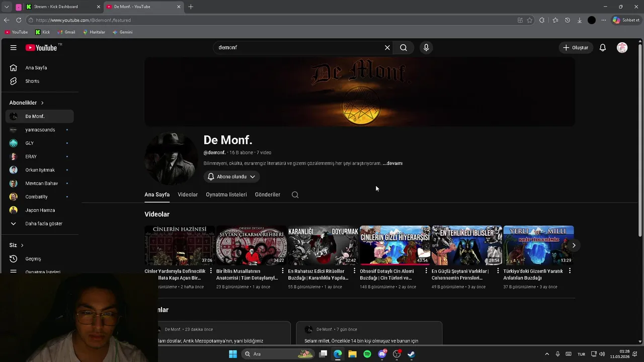644x362 pixels.
Task: Open more options for En Tehlikeli İblisler video
Action: tap(498, 271)
